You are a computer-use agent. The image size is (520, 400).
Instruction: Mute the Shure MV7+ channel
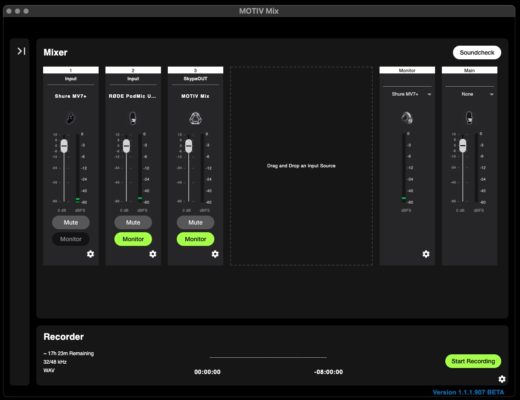71,222
